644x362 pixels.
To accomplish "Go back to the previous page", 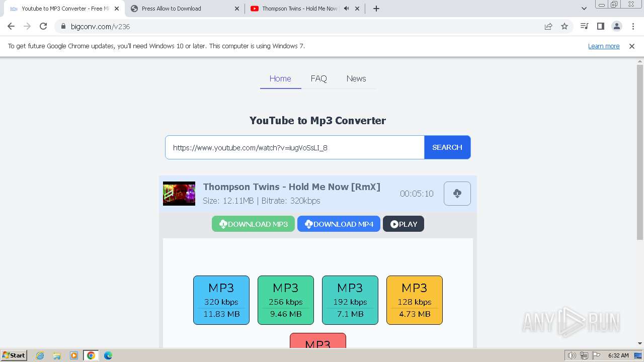I will tap(11, 26).
